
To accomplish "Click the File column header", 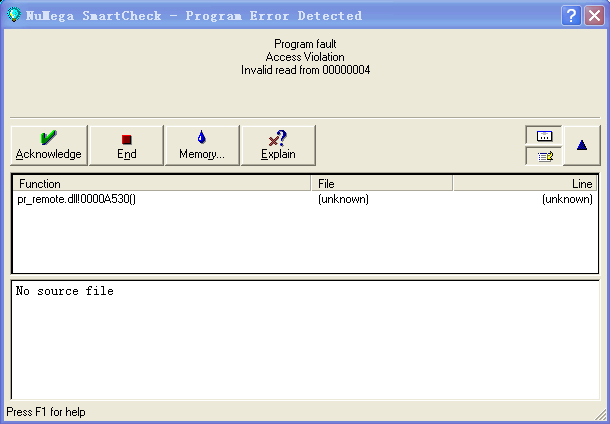I will click(x=382, y=184).
